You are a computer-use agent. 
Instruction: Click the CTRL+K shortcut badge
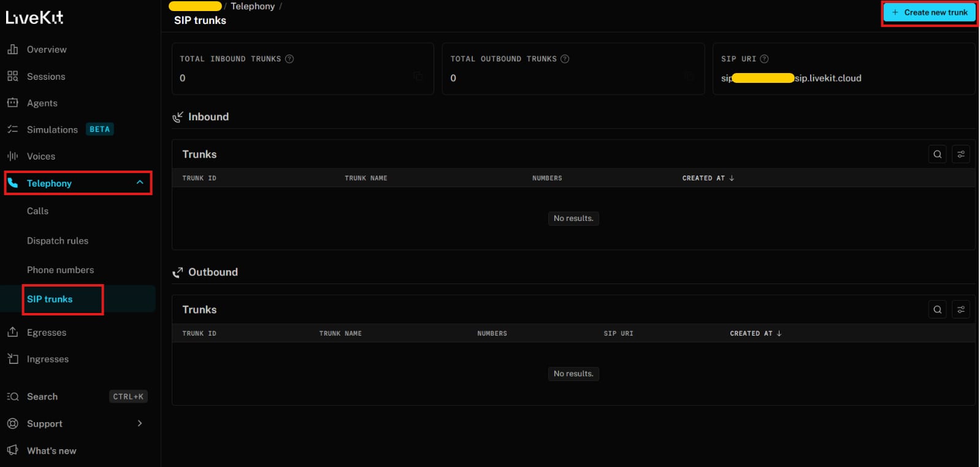[x=128, y=396]
